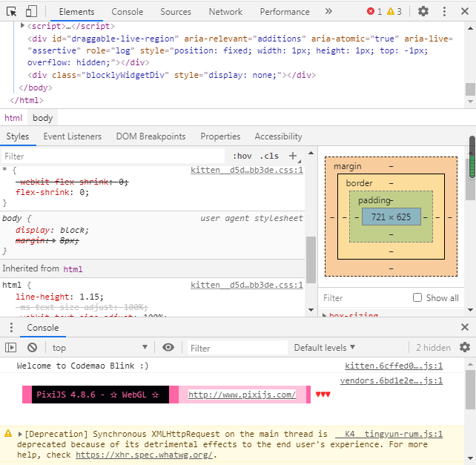Toggle device toolbar emulation icon

31,12
